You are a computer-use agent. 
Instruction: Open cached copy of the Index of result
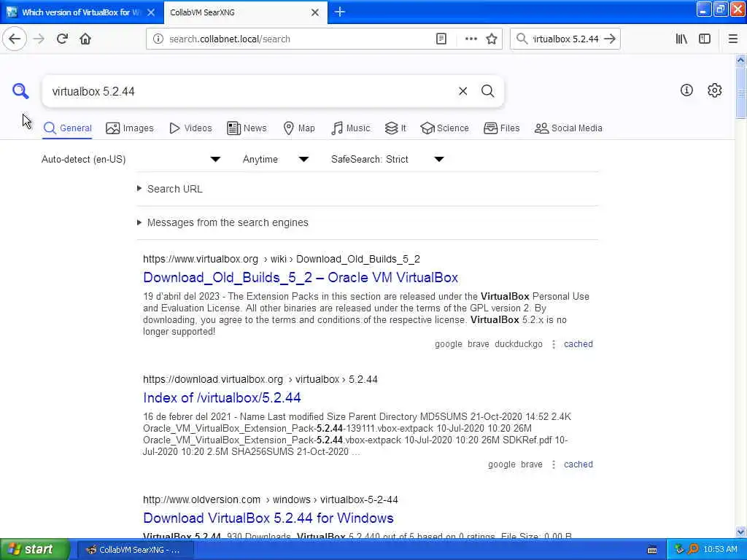(x=578, y=464)
